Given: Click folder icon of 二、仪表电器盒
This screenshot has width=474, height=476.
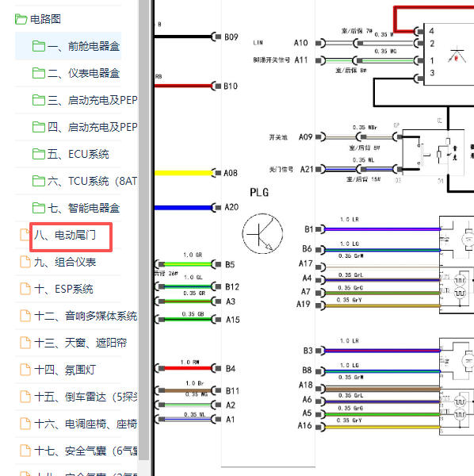Looking at the screenshot, I should coord(39,73).
